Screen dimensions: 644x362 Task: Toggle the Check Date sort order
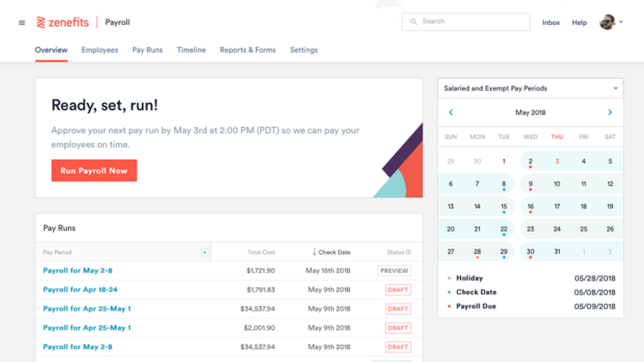click(332, 253)
